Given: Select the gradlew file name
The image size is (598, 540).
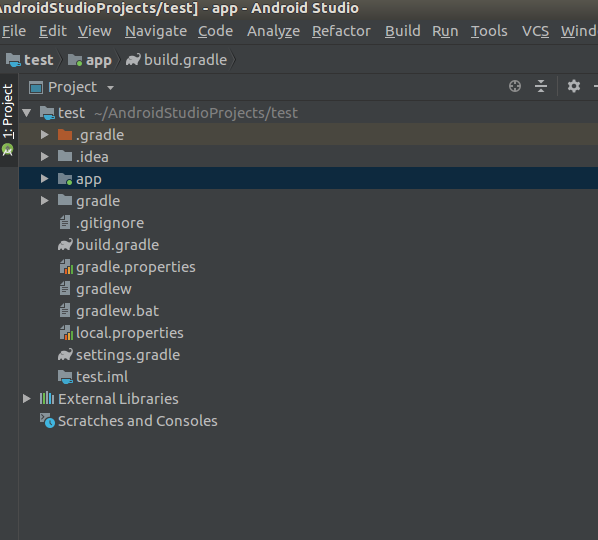Looking at the screenshot, I should (104, 289).
